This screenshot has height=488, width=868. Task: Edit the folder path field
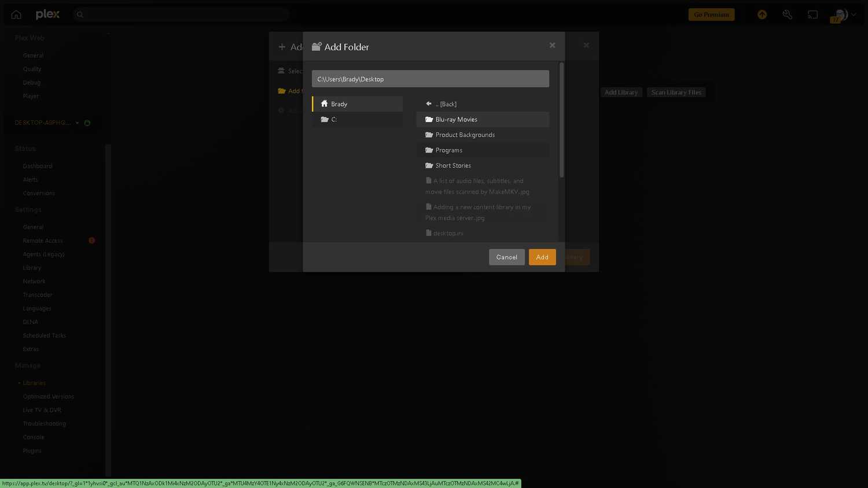[x=430, y=79]
